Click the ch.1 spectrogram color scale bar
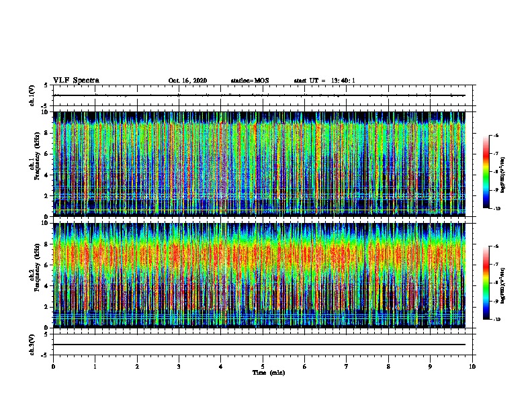This screenshot has height=411, width=532. [486, 172]
